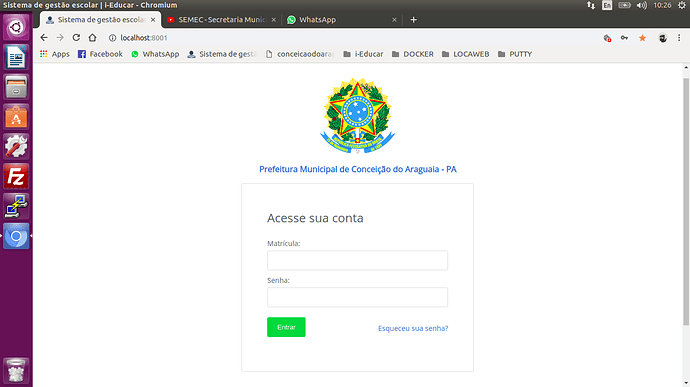Image resolution: width=690 pixels, height=387 pixels.
Task: Expand the DOCKER bookmark folder
Action: [412, 54]
